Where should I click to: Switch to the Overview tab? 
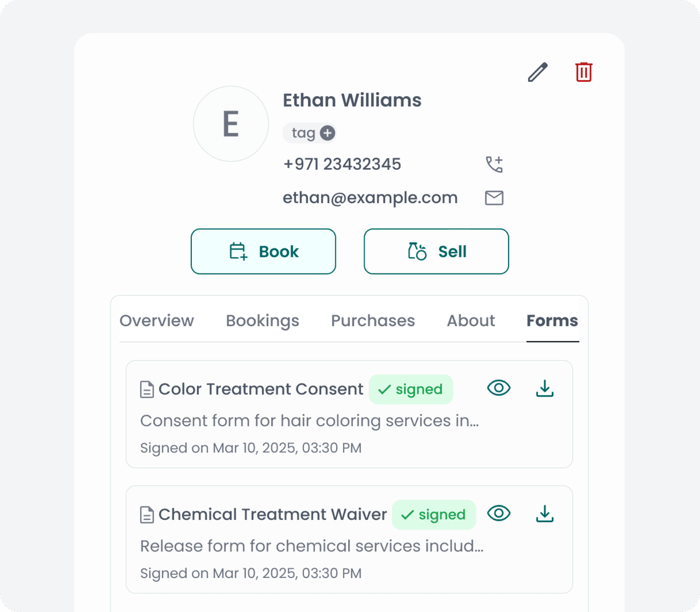tap(156, 321)
